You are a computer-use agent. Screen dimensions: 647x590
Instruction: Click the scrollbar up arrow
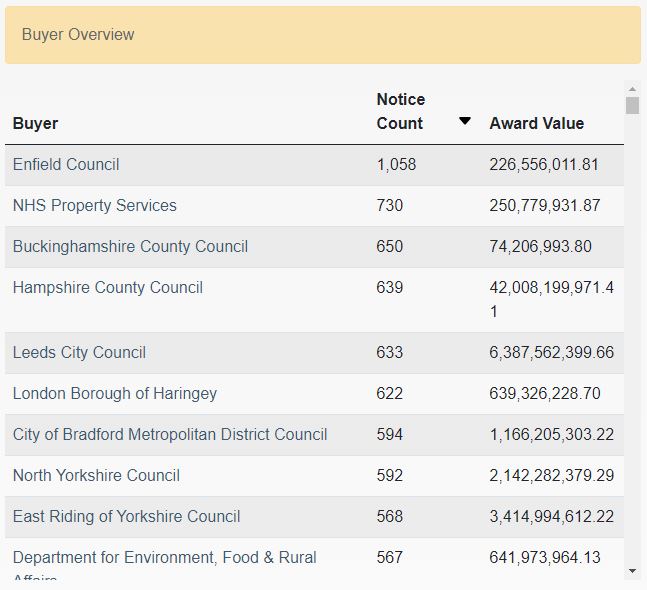[x=632, y=89]
